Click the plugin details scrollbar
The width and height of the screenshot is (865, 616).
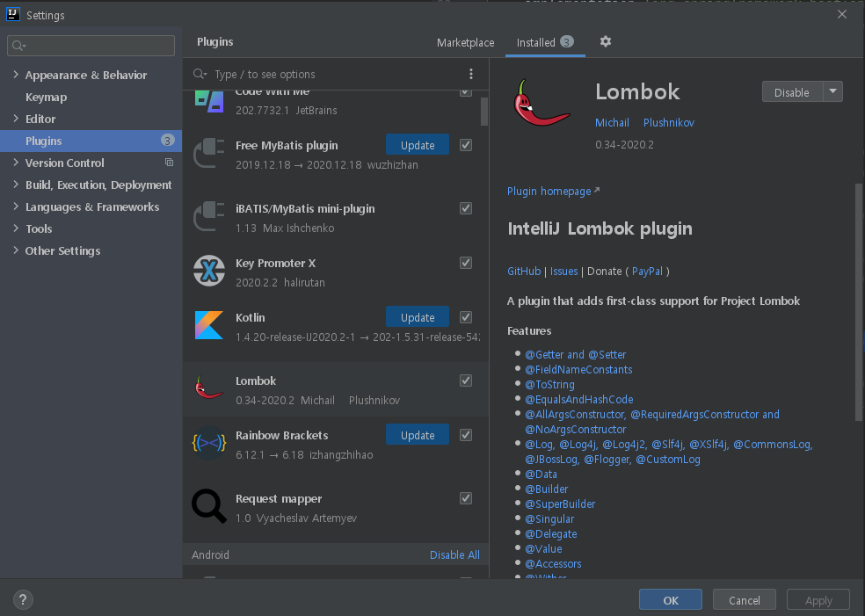[858, 302]
